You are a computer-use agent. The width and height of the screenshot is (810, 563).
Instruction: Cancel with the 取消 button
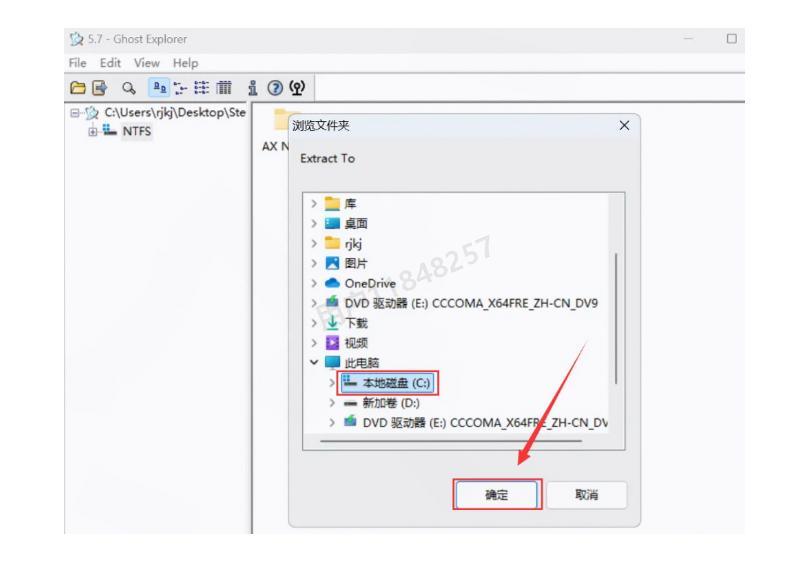[586, 494]
